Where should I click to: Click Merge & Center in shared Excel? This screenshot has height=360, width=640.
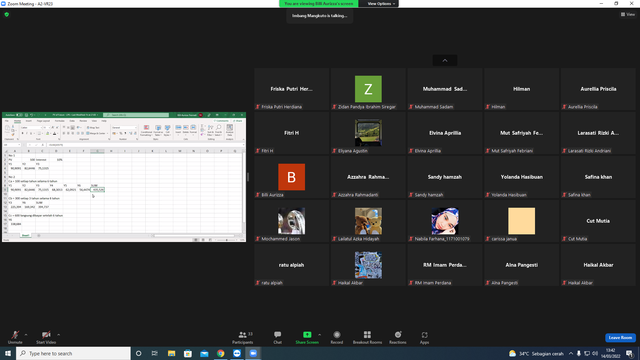click(x=96, y=133)
